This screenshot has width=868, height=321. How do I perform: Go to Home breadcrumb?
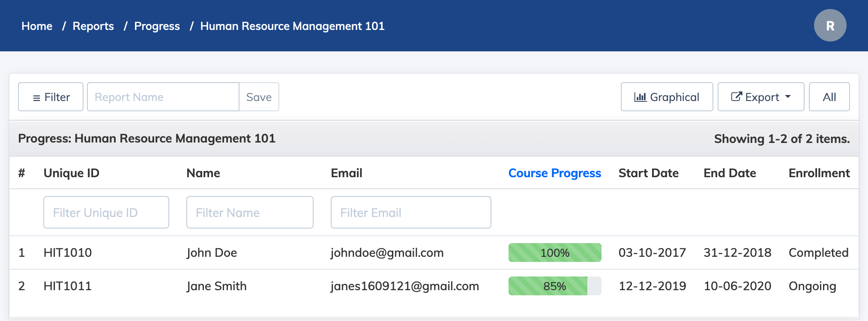[x=37, y=26]
